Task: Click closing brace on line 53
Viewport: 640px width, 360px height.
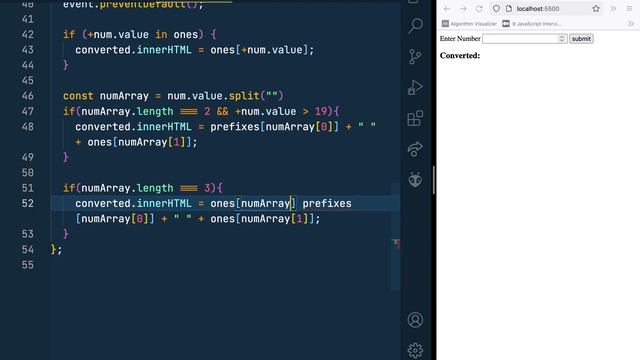Action: click(66, 234)
